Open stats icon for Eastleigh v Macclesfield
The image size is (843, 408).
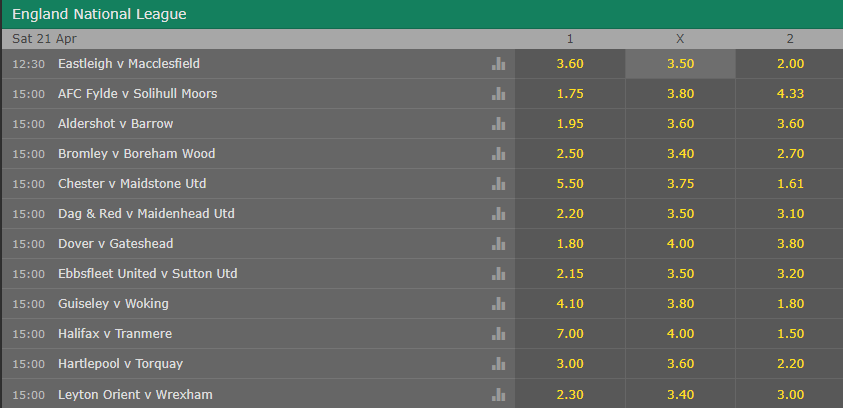tap(498, 64)
